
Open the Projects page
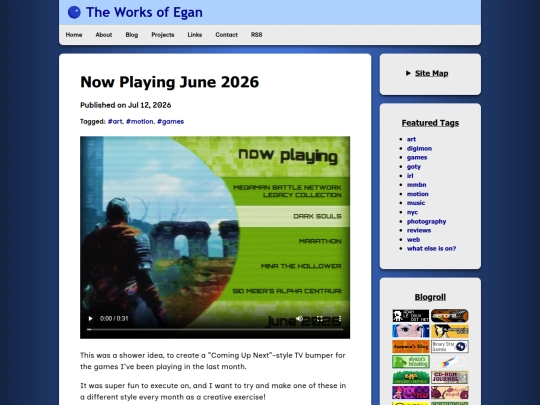[163, 35]
